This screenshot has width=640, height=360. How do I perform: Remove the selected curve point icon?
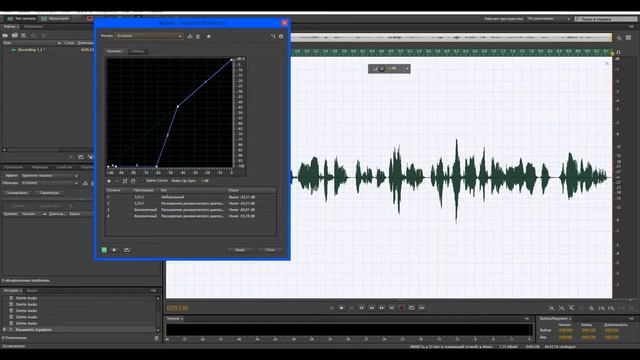117,181
